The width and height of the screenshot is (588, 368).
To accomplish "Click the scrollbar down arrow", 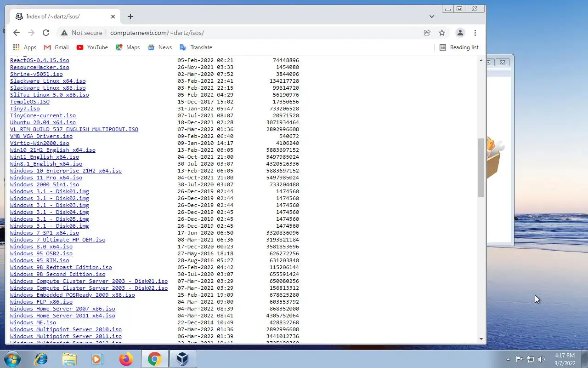I will click(x=481, y=339).
